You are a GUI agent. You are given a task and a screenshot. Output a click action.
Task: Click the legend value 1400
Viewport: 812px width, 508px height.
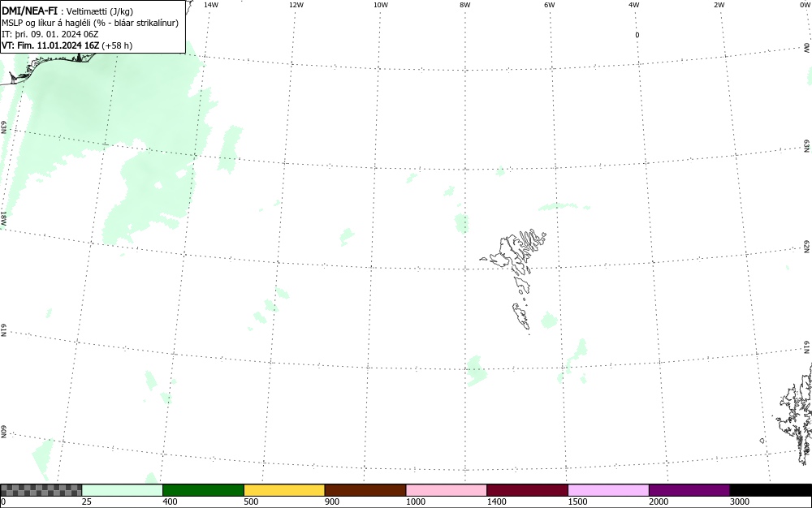tap(497, 502)
